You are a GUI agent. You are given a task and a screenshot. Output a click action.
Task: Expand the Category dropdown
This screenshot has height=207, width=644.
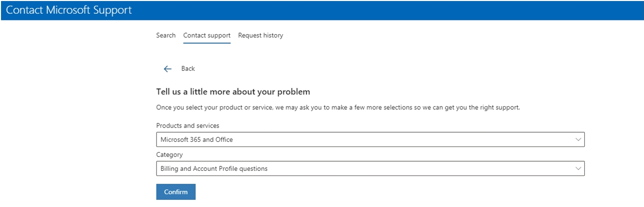(370, 168)
